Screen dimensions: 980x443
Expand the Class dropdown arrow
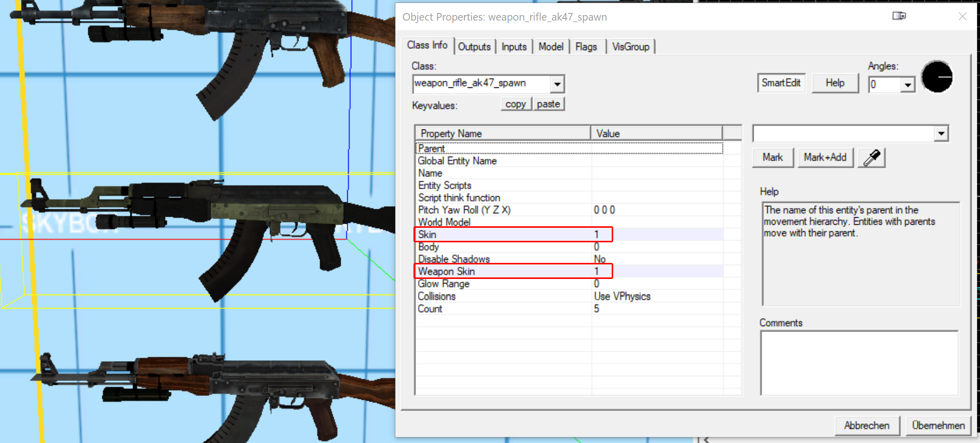[557, 84]
